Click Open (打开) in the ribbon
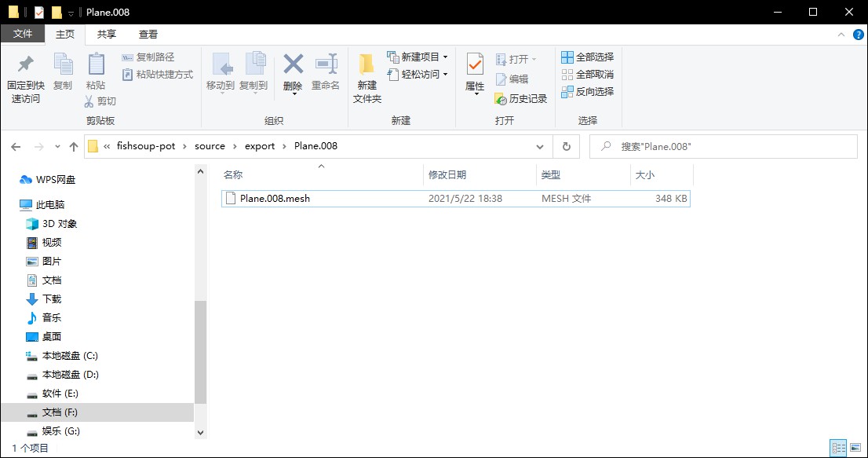The width and height of the screenshot is (868, 458). [516, 59]
